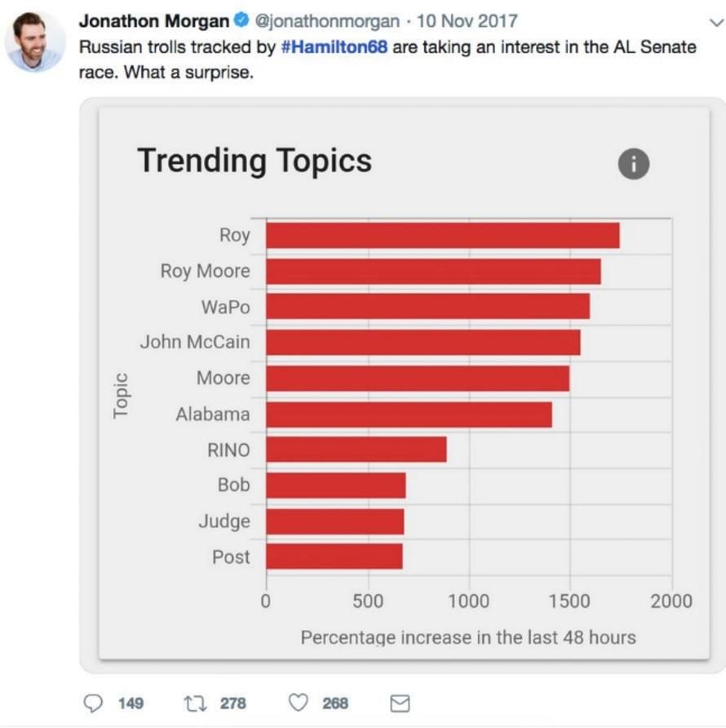Expand the tweet options chevron
Screen dimensions: 726x728
click(x=717, y=22)
